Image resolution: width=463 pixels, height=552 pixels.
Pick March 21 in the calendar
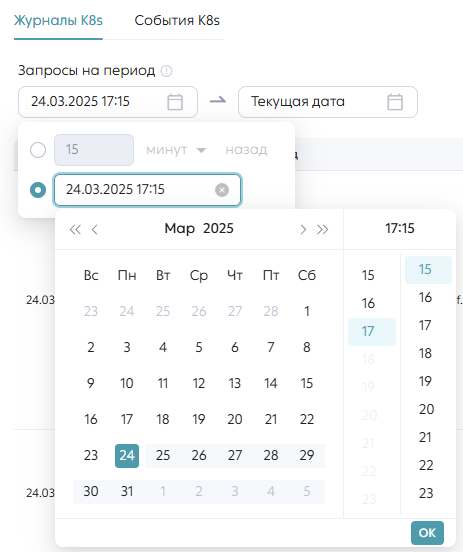coord(271,420)
